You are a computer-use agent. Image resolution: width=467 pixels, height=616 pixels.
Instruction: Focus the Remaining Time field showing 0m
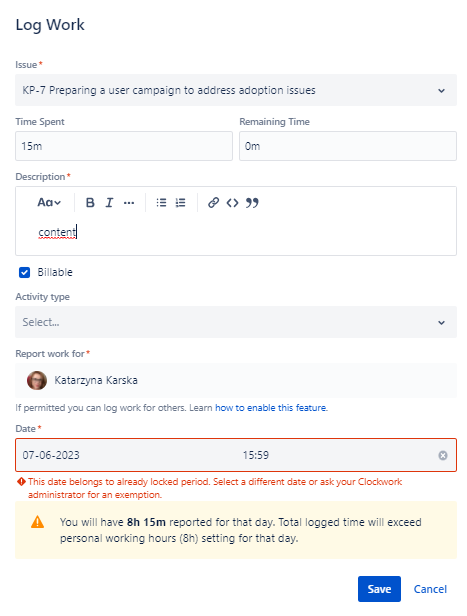tap(348, 146)
